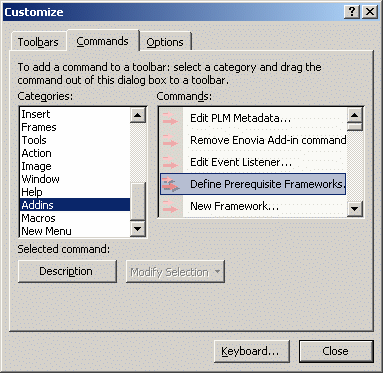This screenshot has width=383, height=373.
Task: Click the Remove Enovia Add-in command icon
Action: (x=170, y=140)
